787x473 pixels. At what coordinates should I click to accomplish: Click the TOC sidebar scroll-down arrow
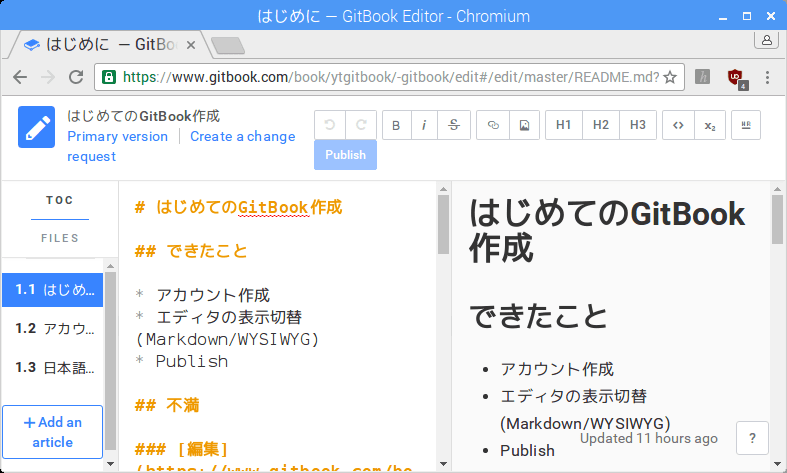coord(110,464)
